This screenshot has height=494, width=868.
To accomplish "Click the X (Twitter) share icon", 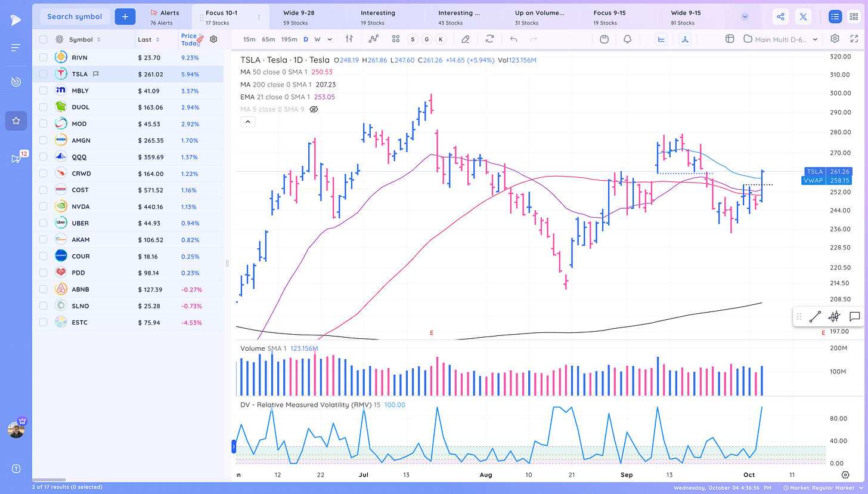I will (x=804, y=17).
